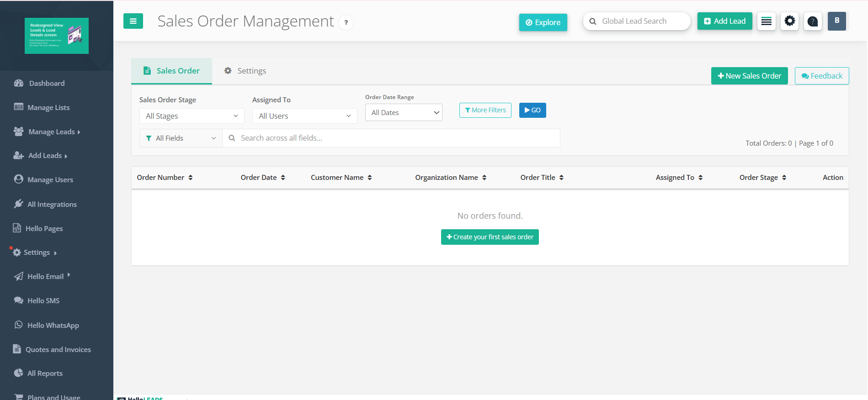This screenshot has height=400, width=868.
Task: Open the All Fields filter dropdown
Action: tap(181, 138)
